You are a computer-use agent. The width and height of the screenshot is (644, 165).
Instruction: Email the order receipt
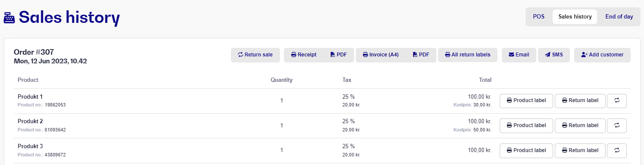tap(519, 55)
